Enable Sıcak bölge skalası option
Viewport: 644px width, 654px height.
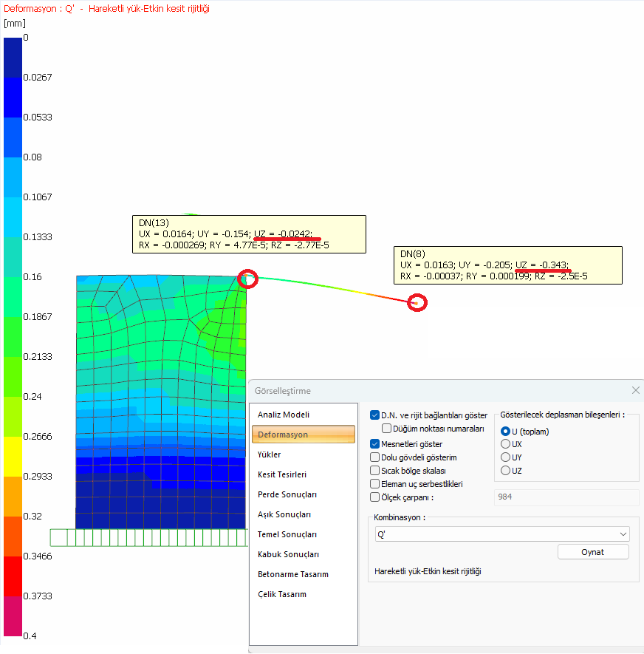tap(375, 471)
